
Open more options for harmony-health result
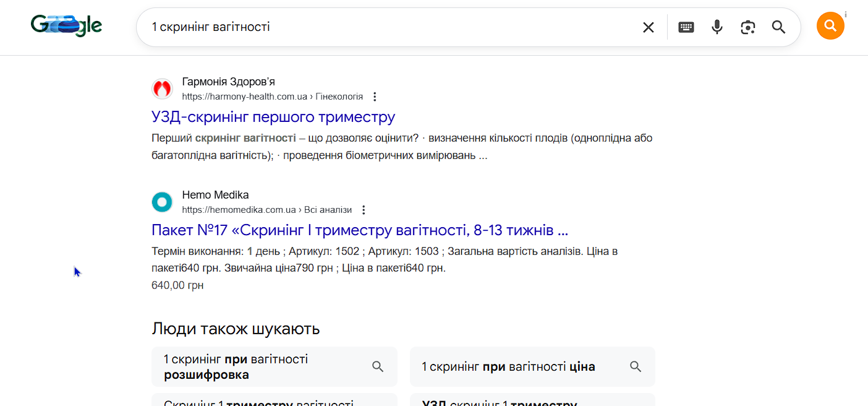pos(375,97)
